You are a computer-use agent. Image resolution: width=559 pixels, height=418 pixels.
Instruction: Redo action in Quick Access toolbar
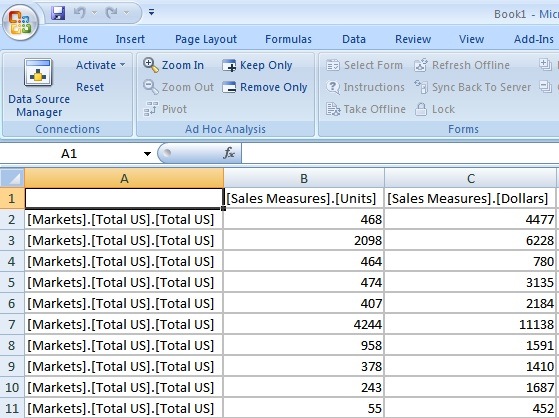click(112, 13)
